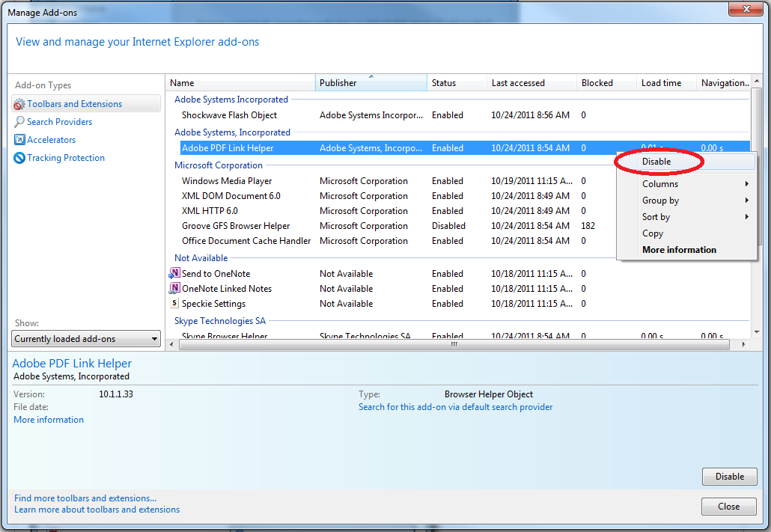The width and height of the screenshot is (771, 532).
Task: Sort by the Publisher column header
Action: 371,82
